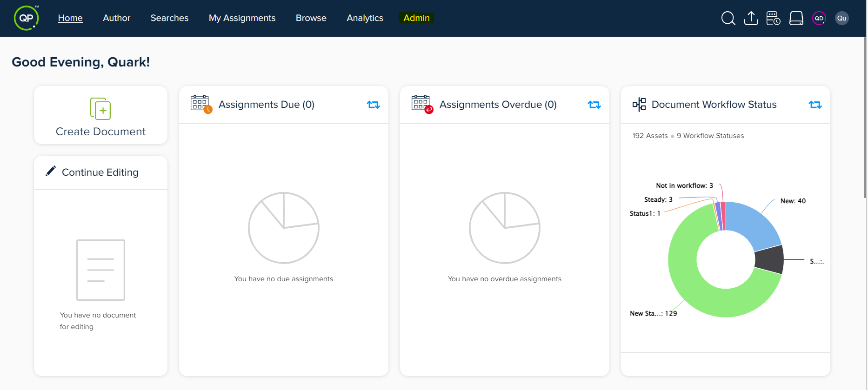This screenshot has height=390, width=868.
Task: Click the 'Not in workflow: 3' label
Action: point(684,185)
